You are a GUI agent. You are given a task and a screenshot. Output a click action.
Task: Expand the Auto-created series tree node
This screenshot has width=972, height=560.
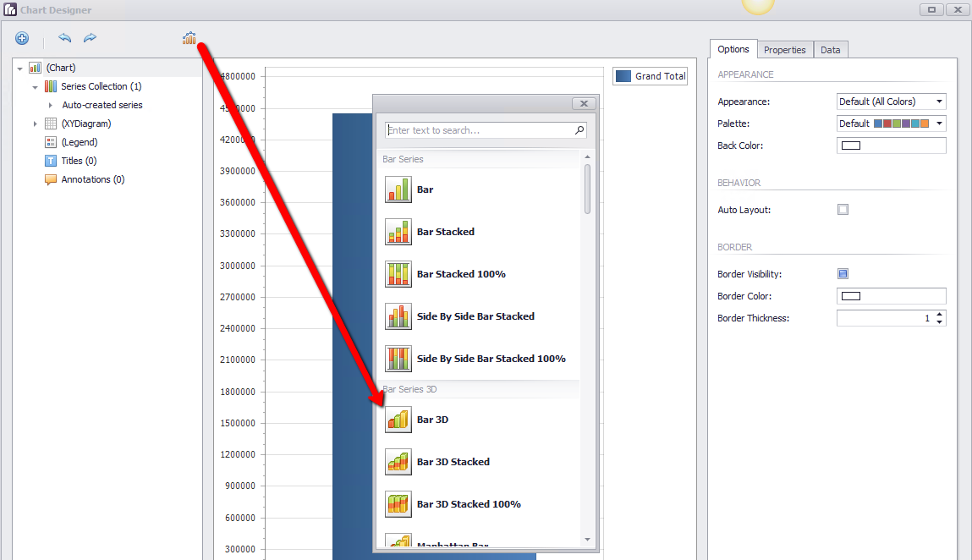click(x=50, y=105)
